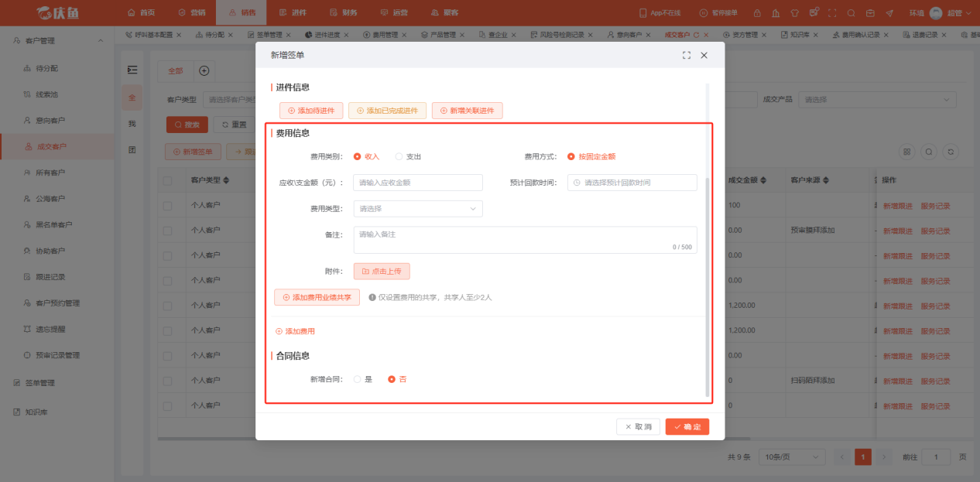Check the last table row checkbox
Image resolution: width=980 pixels, height=482 pixels.
point(168,405)
